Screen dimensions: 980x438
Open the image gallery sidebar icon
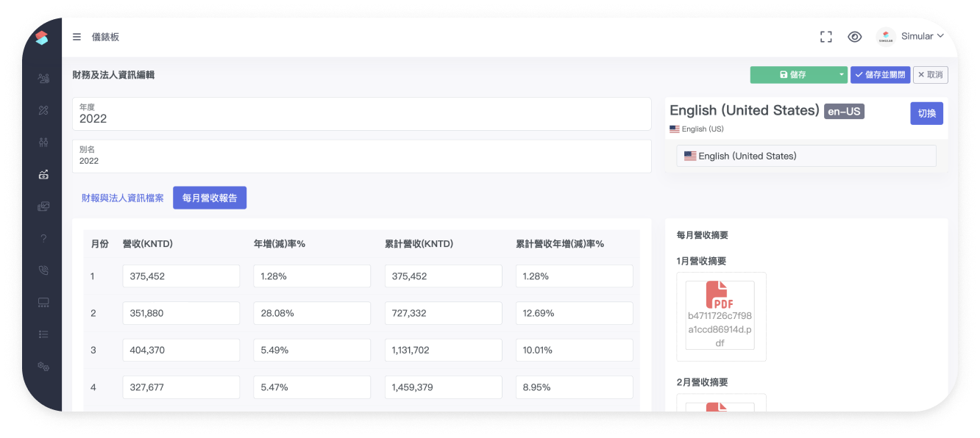[x=43, y=207]
